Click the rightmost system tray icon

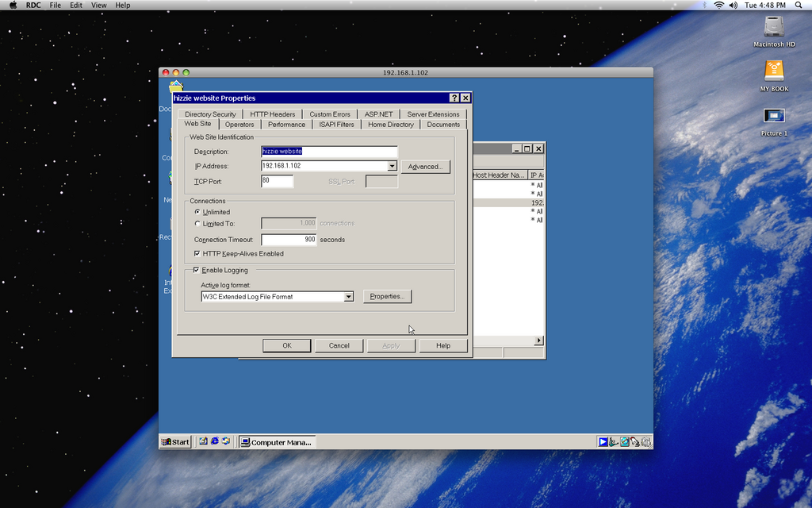pos(645,442)
